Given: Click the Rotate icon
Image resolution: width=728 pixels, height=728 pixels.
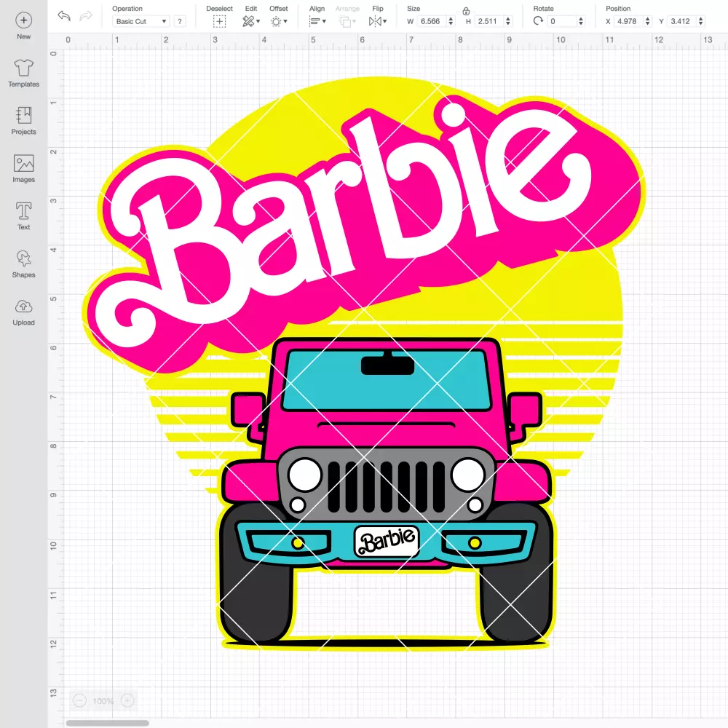Looking at the screenshot, I should [538, 21].
